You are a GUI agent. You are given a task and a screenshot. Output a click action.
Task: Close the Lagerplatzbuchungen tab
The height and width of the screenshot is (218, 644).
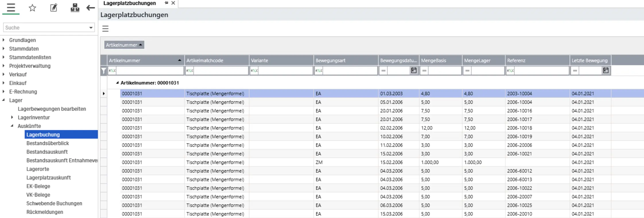point(173,3)
